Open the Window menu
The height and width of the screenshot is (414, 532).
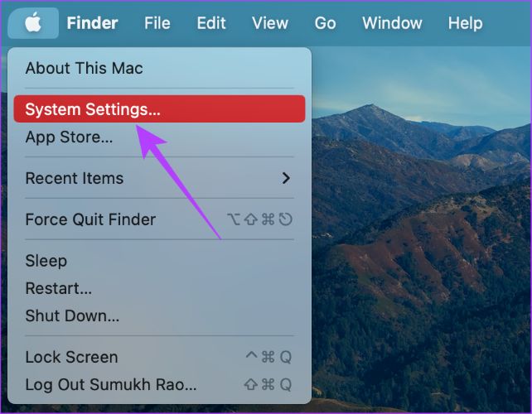(x=392, y=23)
